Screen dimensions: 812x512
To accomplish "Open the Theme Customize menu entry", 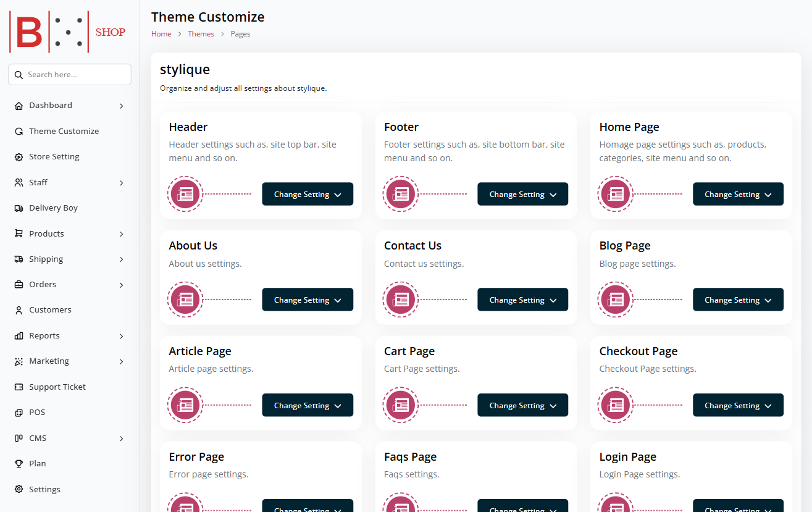I will click(x=64, y=131).
